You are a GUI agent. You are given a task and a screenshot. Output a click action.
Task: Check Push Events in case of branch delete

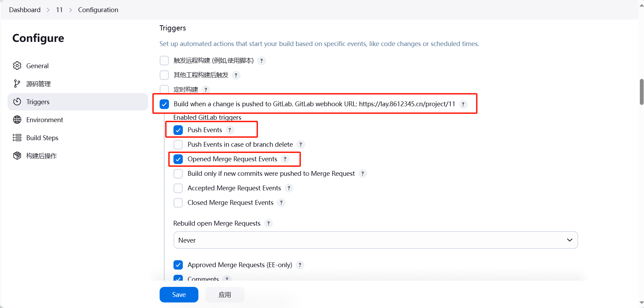[x=178, y=145]
